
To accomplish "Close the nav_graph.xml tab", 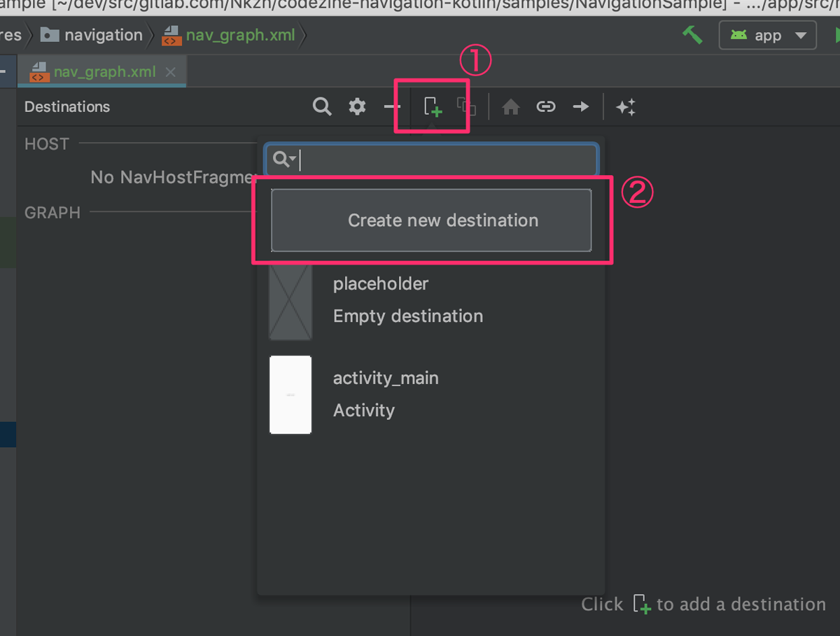I will click(x=170, y=72).
